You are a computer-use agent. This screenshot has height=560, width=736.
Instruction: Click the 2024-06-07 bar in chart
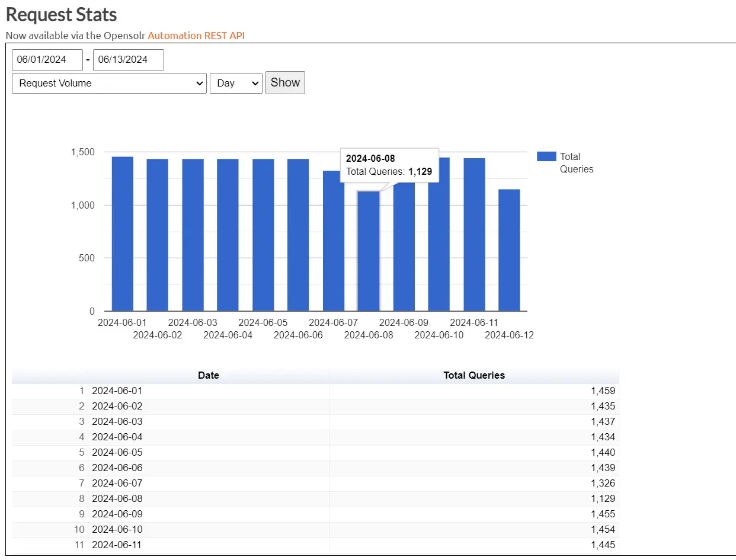[x=333, y=243]
